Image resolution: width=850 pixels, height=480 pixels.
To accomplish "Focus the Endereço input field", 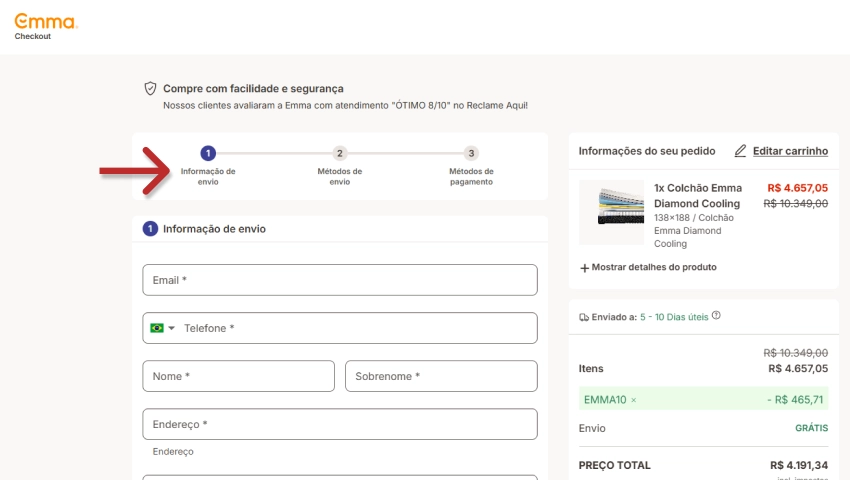I will pos(340,424).
